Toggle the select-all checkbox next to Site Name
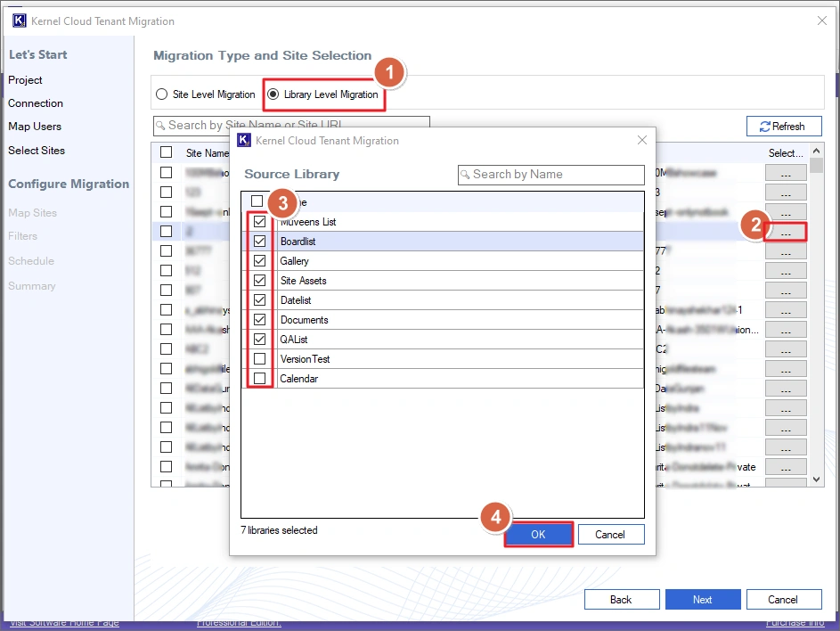 pos(166,152)
